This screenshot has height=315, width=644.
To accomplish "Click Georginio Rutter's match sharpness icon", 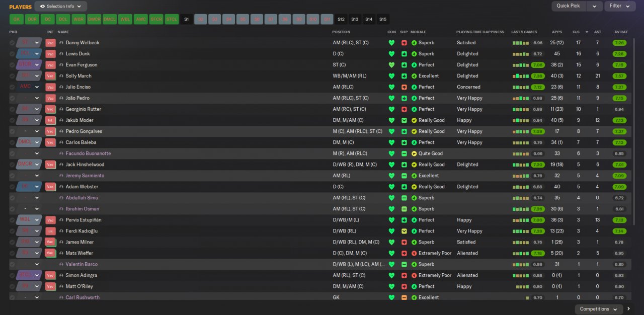I will [404, 109].
